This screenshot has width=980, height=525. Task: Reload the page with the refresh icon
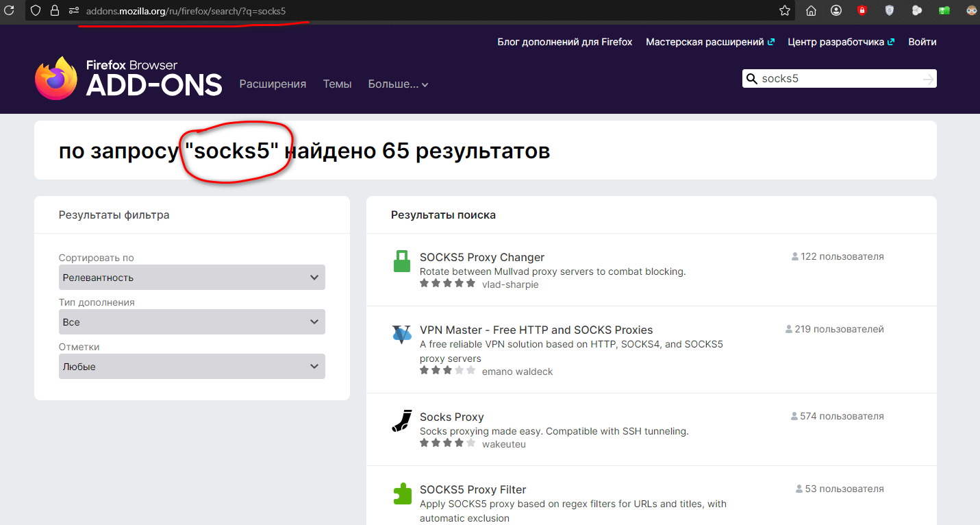pos(9,10)
